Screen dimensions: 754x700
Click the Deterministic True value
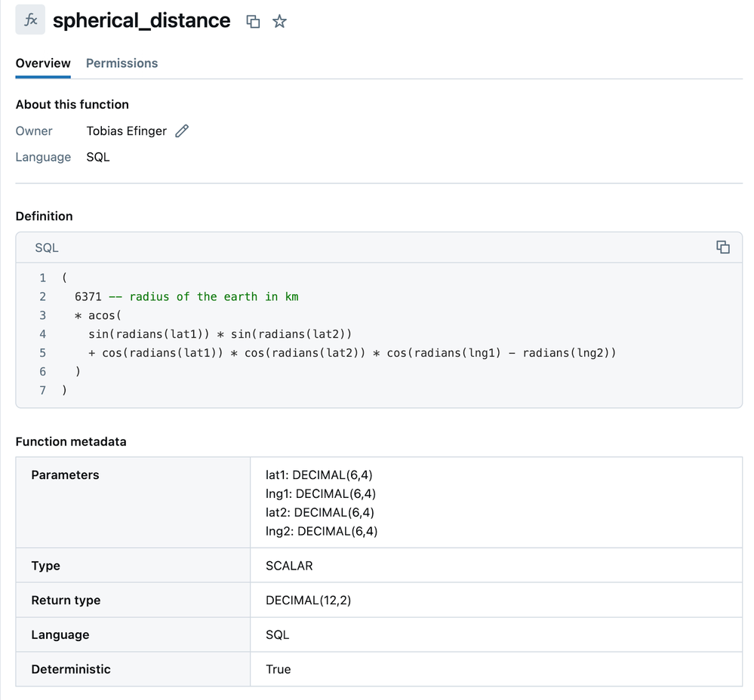pos(278,669)
